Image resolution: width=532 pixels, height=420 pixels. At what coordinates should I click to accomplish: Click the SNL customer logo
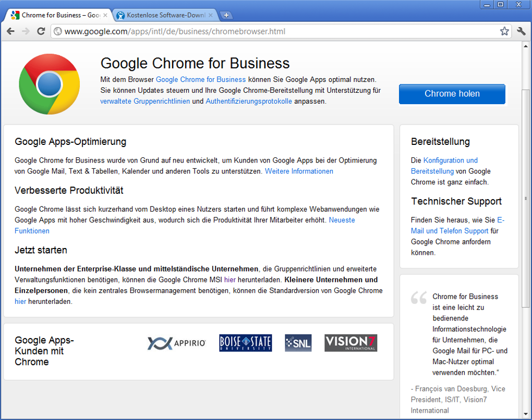[298, 343]
